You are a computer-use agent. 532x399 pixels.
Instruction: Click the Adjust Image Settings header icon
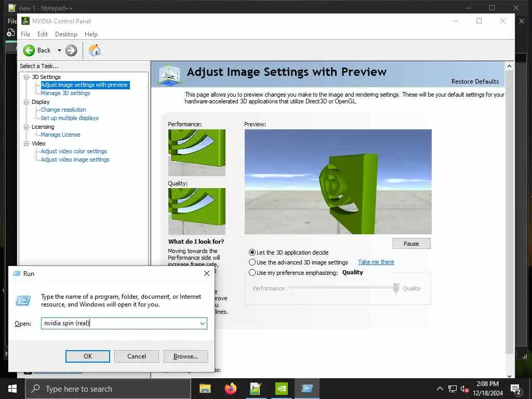point(169,74)
